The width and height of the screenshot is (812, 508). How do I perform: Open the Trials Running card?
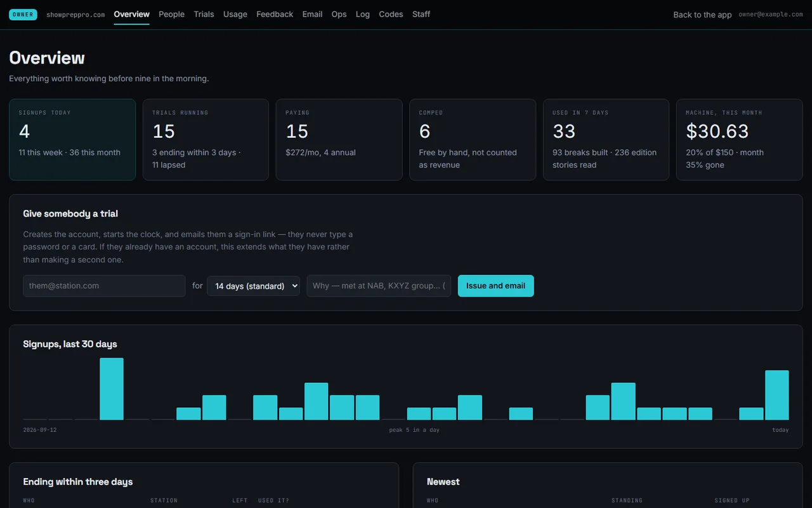click(206, 140)
